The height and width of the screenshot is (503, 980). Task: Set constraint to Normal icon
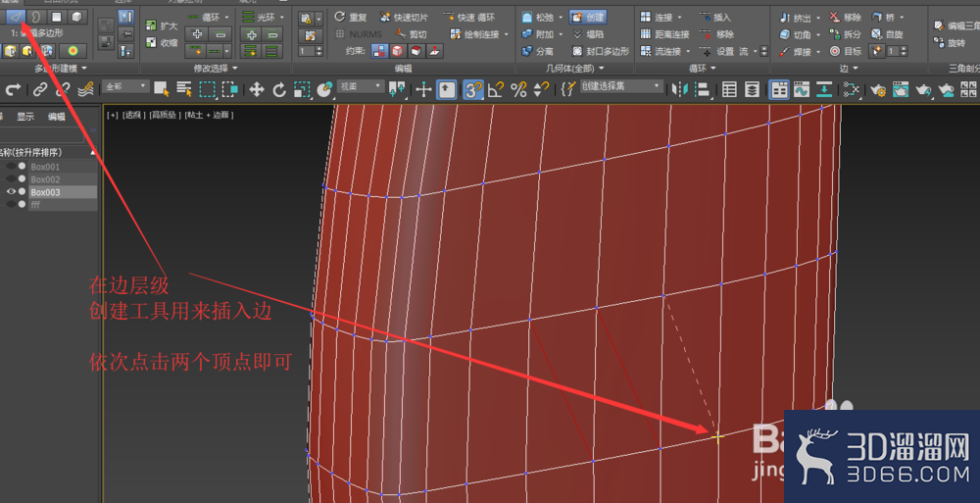(x=434, y=51)
